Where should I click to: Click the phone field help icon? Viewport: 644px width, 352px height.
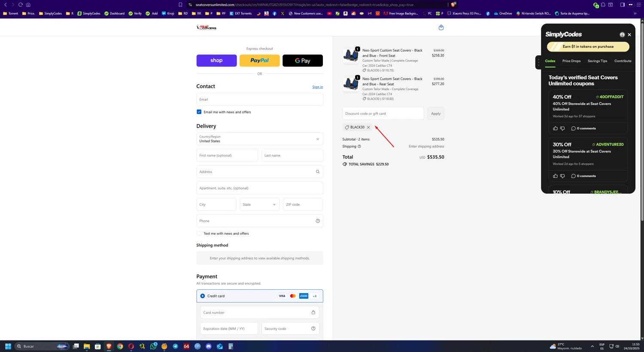(x=318, y=221)
